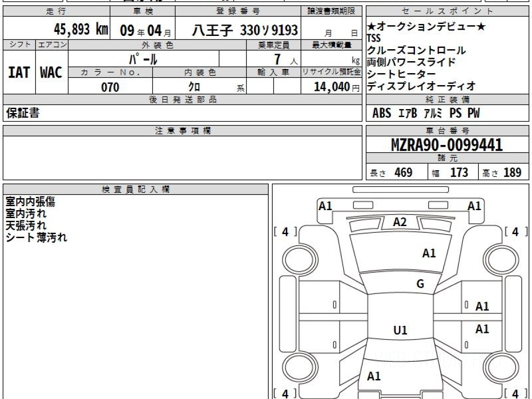Select the recycle deposit 14,040円

337,87
